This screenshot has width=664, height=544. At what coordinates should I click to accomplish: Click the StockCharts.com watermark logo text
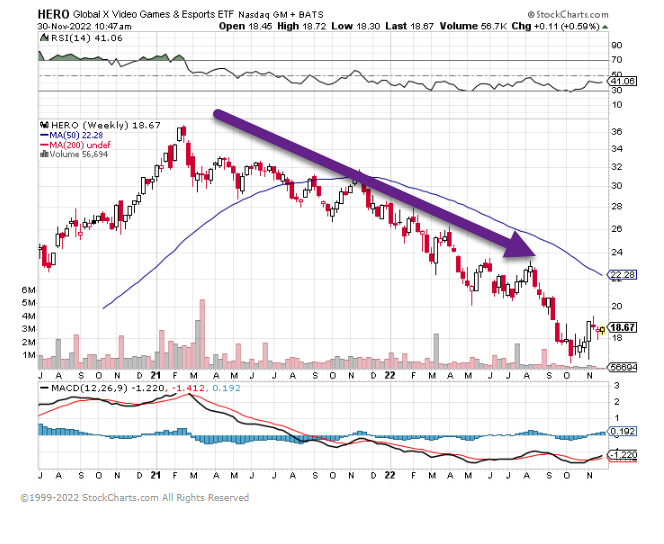568,14
